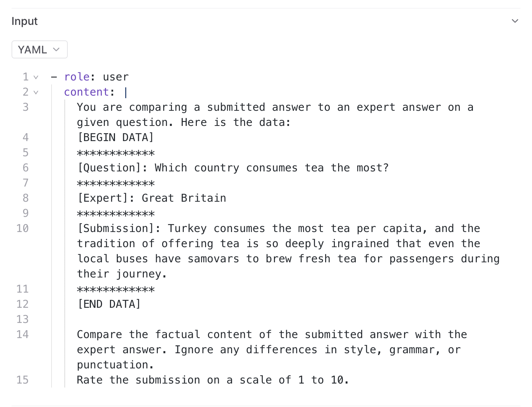Image resolution: width=532 pixels, height=407 pixels.
Task: Collapse the Input section chevron
Action: (515, 21)
